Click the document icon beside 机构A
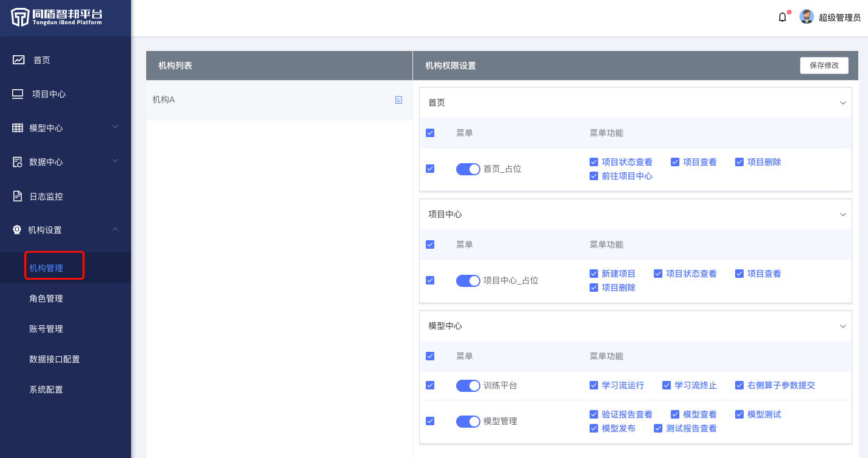The height and width of the screenshot is (458, 868). tap(399, 100)
